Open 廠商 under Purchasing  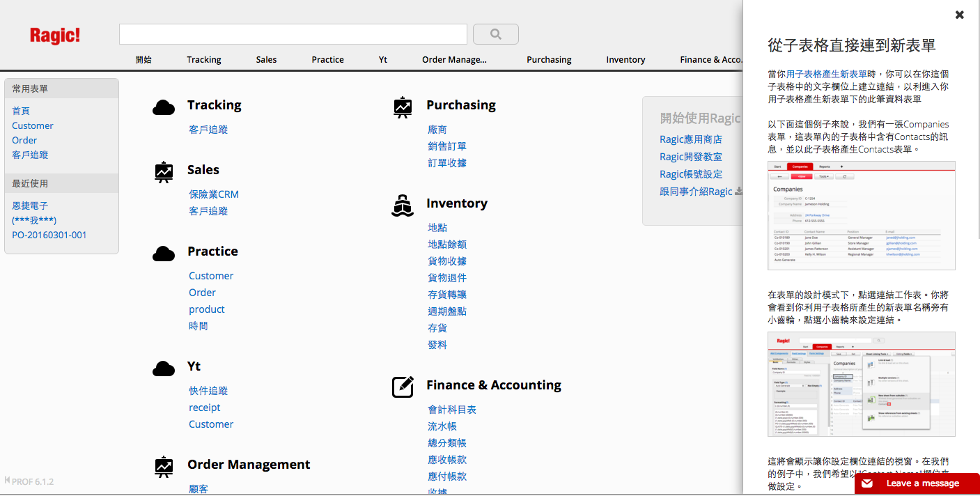coord(437,130)
